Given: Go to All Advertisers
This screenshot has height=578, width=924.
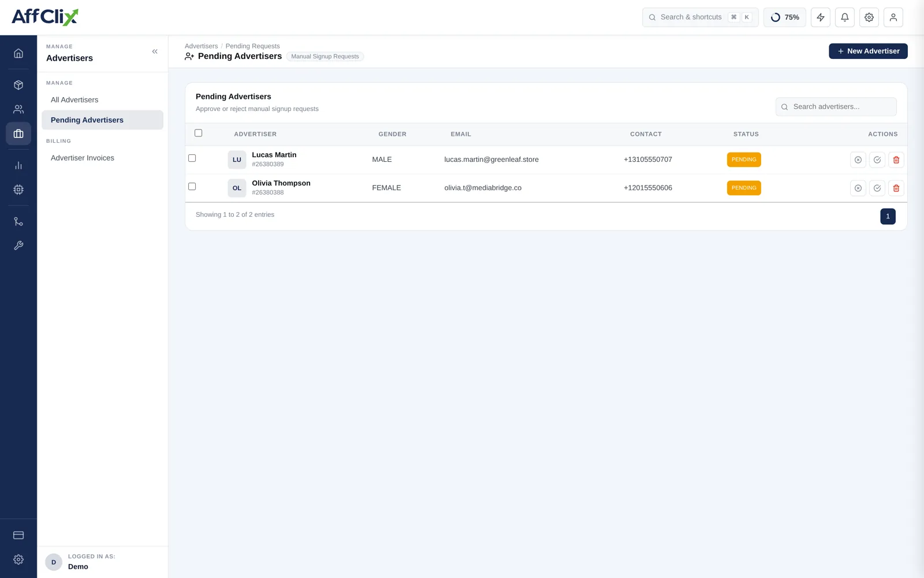Looking at the screenshot, I should coord(102,100).
